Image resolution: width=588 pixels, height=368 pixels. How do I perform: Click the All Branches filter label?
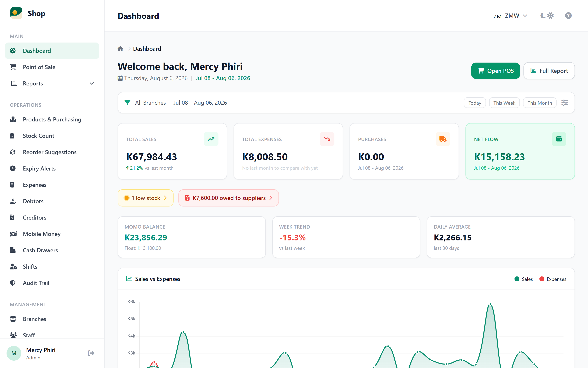[x=150, y=103]
